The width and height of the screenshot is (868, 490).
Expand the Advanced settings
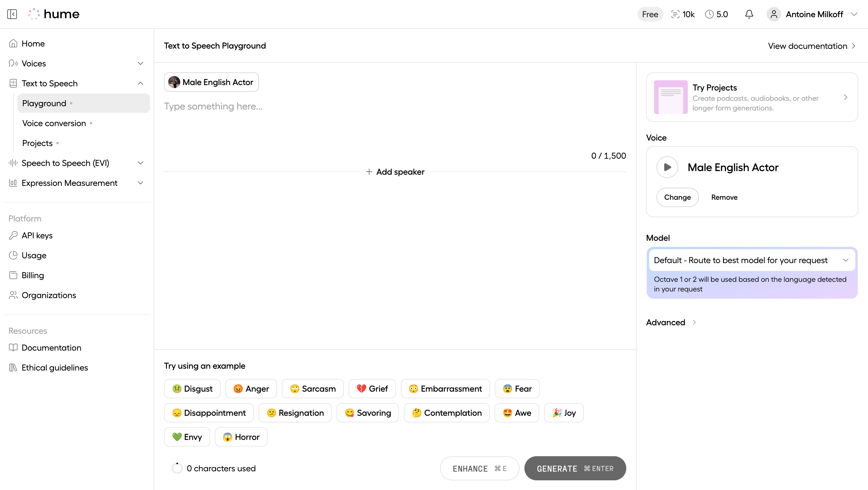671,323
